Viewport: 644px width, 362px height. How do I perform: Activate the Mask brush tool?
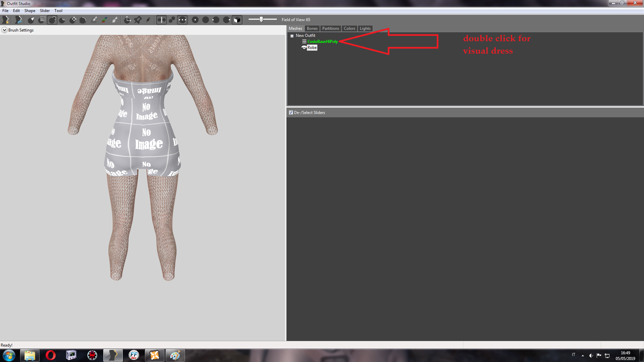(x=42, y=20)
